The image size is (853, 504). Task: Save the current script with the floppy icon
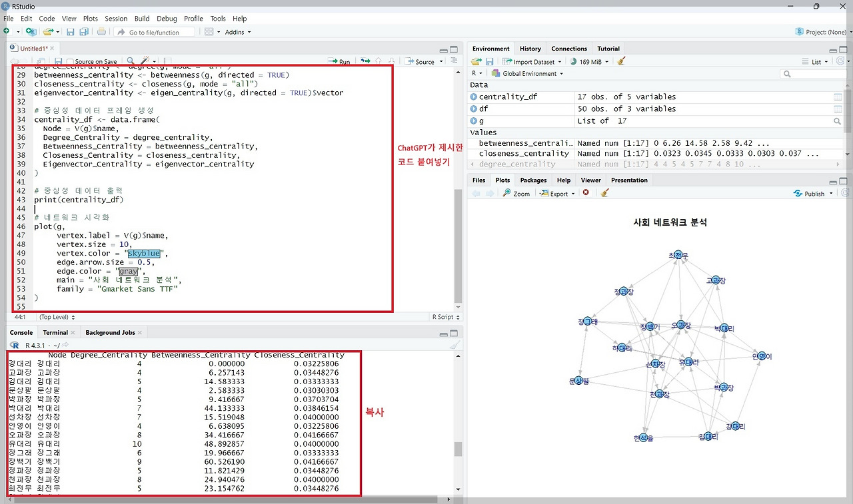[58, 61]
